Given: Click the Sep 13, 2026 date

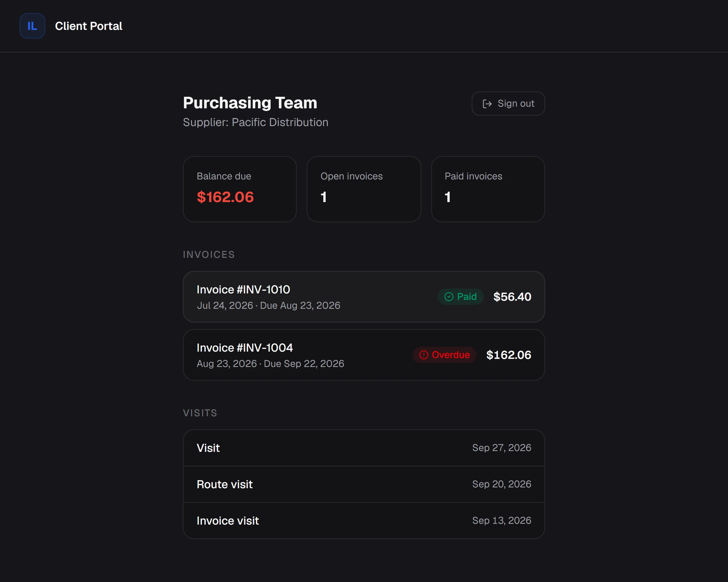Looking at the screenshot, I should pyautogui.click(x=502, y=521).
